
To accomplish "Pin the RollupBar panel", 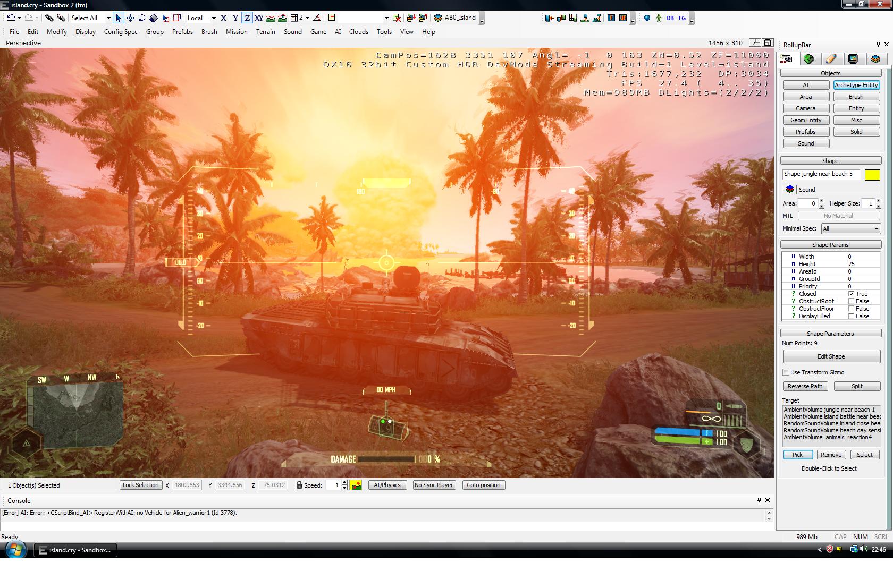I will point(878,45).
